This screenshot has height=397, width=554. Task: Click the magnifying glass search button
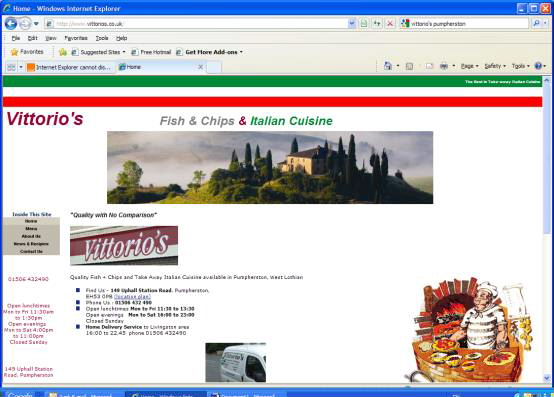point(537,23)
